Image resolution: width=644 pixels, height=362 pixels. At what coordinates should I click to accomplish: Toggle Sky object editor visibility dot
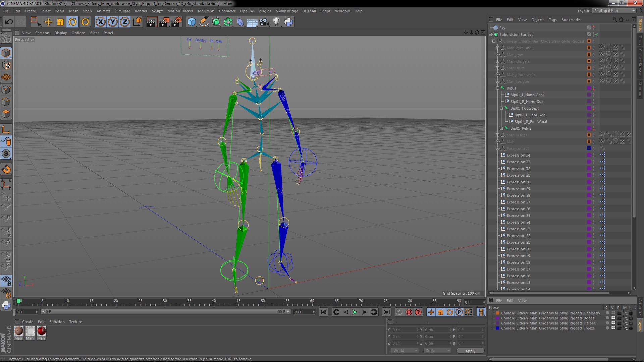[594, 26]
